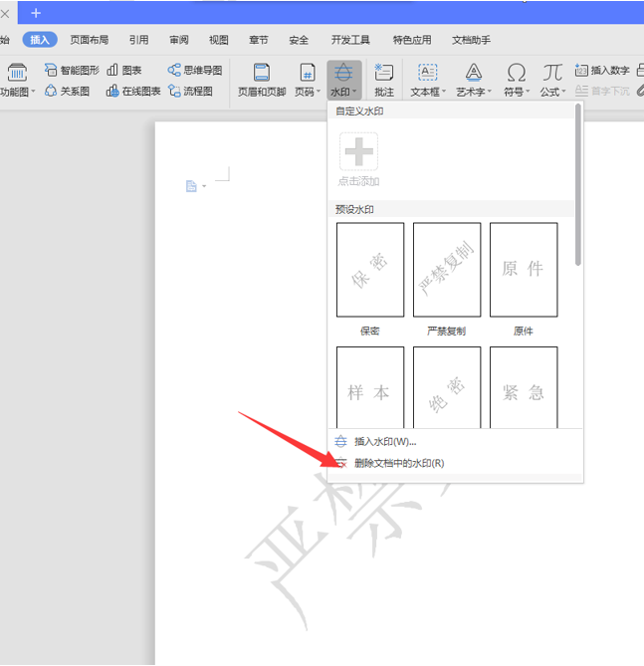The image size is (644, 666).
Task: Click the 自定义水印 section header
Action: coord(451,111)
